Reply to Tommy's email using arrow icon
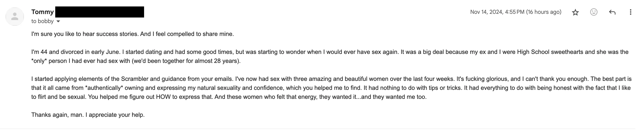Viewport: 644px width, 135px height. [x=612, y=12]
